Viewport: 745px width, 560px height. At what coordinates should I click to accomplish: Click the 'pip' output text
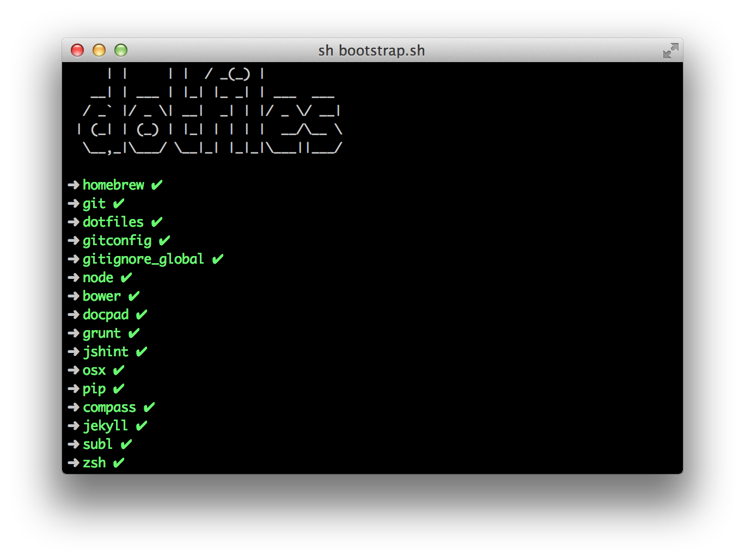click(x=94, y=389)
